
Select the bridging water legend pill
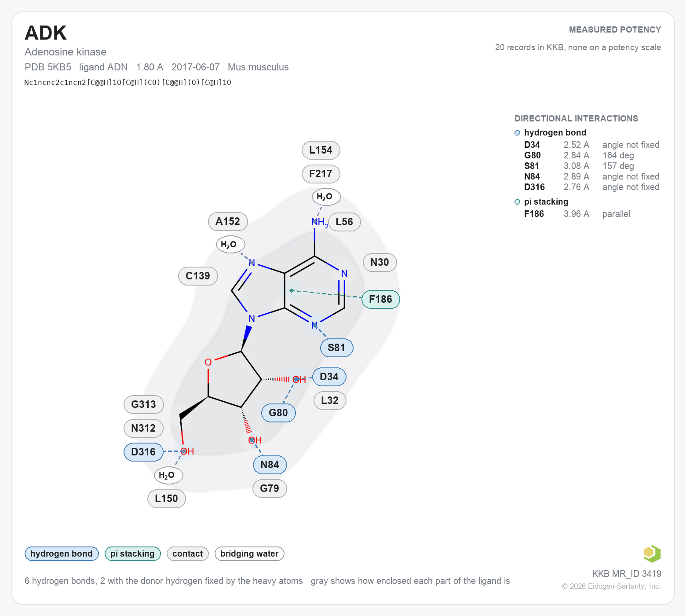(x=249, y=554)
